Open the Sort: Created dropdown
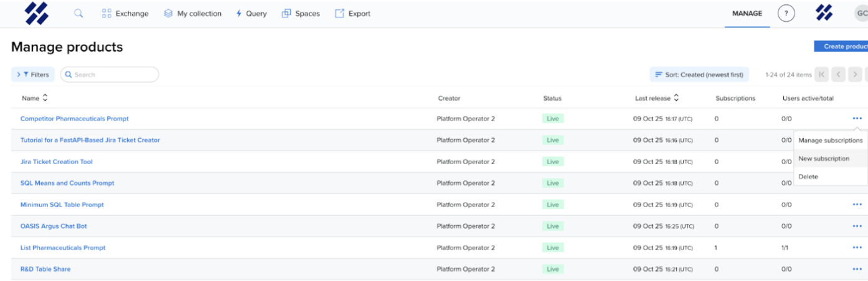This screenshot has width=868, height=281. [699, 75]
